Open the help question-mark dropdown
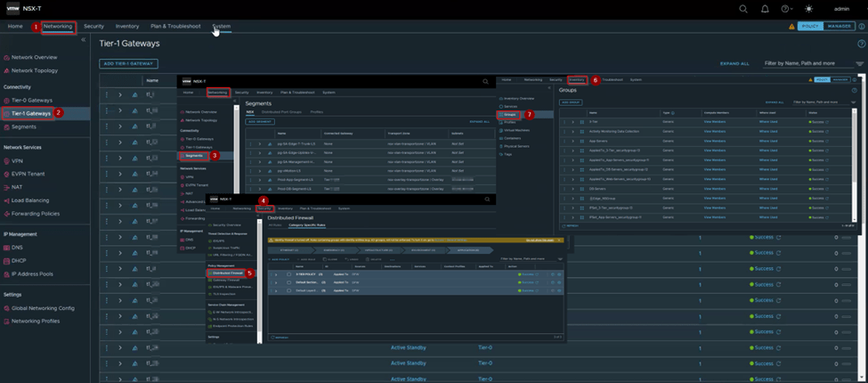The height and width of the screenshot is (383, 868). click(x=787, y=9)
